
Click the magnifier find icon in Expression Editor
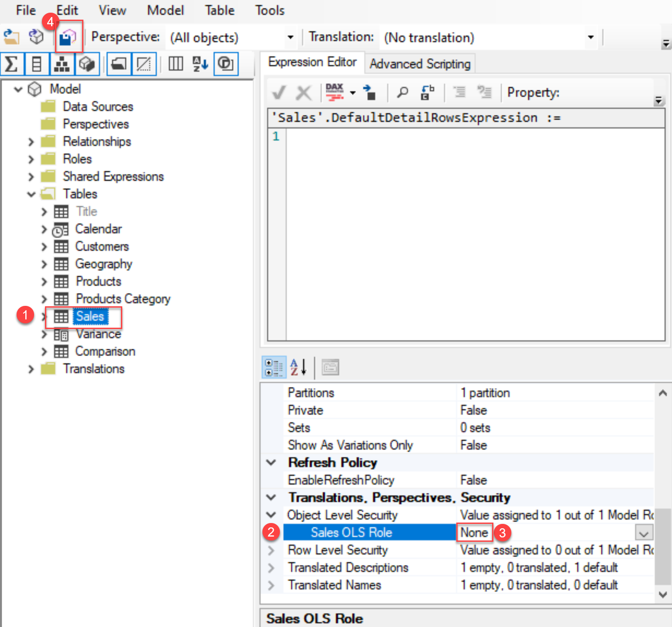click(402, 92)
